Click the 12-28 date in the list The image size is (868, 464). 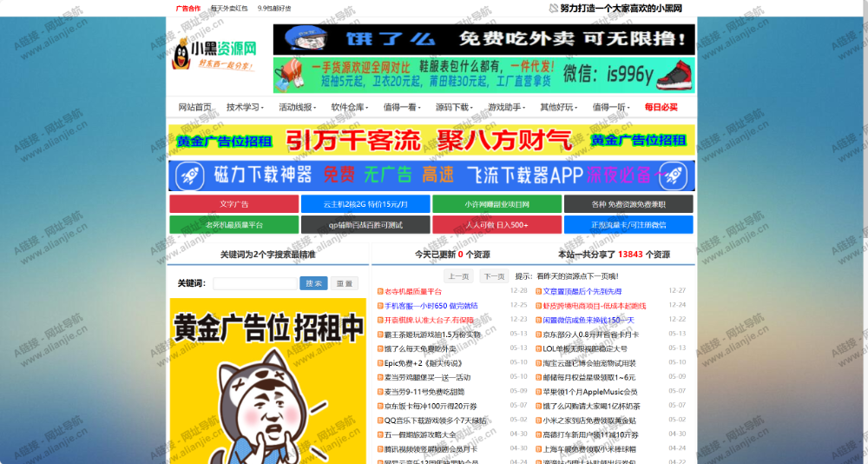(519, 290)
